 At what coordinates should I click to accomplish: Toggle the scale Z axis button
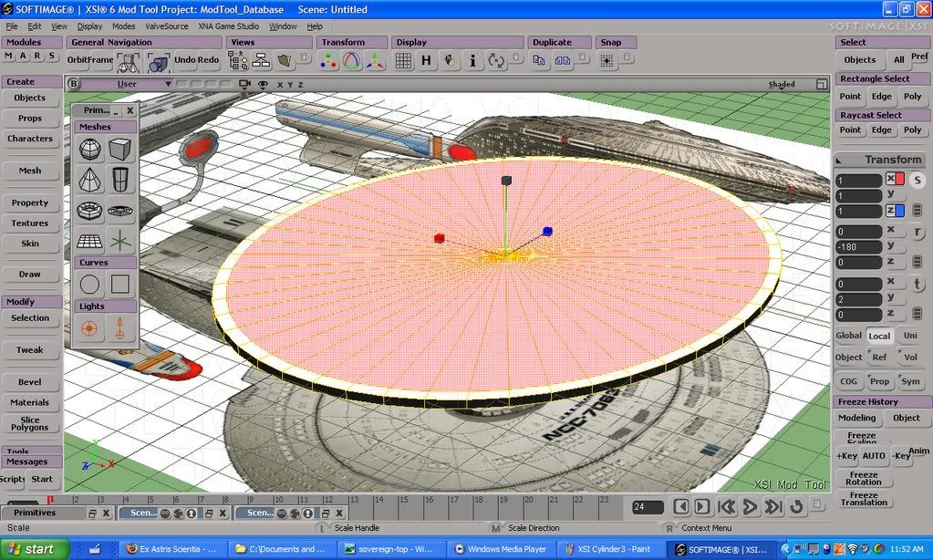(x=895, y=210)
